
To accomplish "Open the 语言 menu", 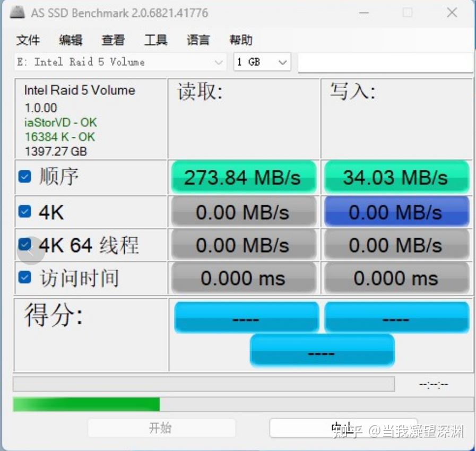I will point(197,40).
